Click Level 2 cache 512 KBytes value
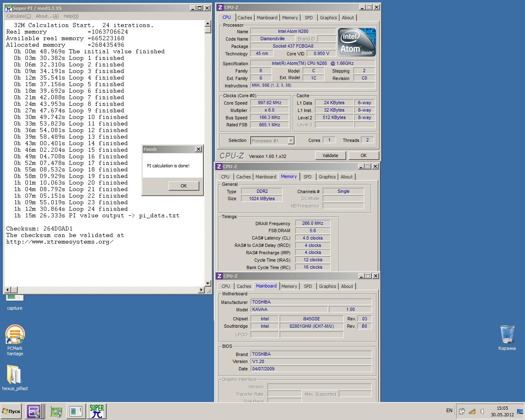 click(334, 117)
